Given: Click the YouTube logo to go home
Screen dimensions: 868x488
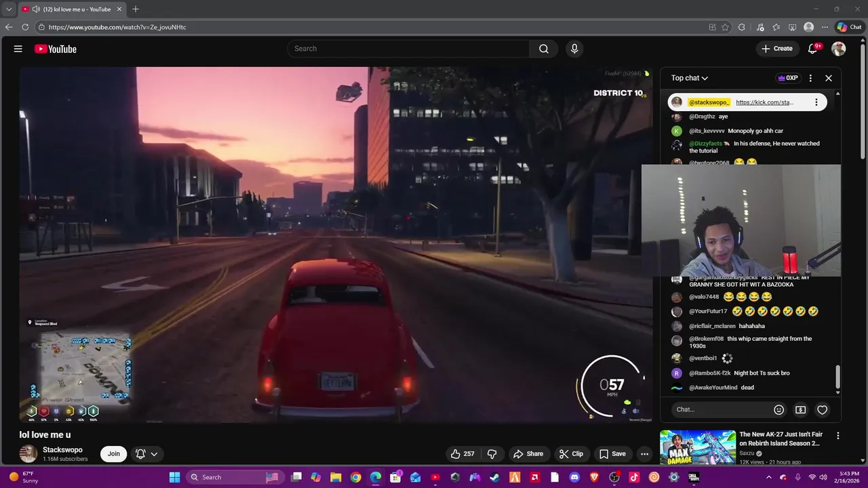Looking at the screenshot, I should click(55, 49).
